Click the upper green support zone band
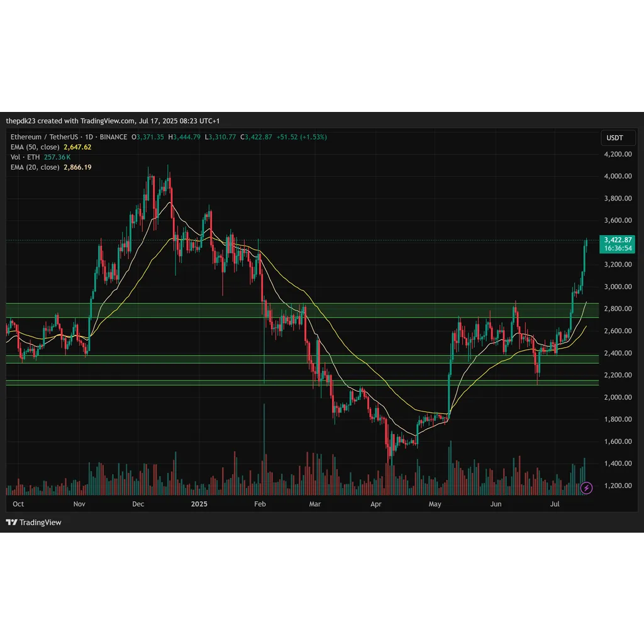Image resolution: width=644 pixels, height=644 pixels. coord(303,311)
